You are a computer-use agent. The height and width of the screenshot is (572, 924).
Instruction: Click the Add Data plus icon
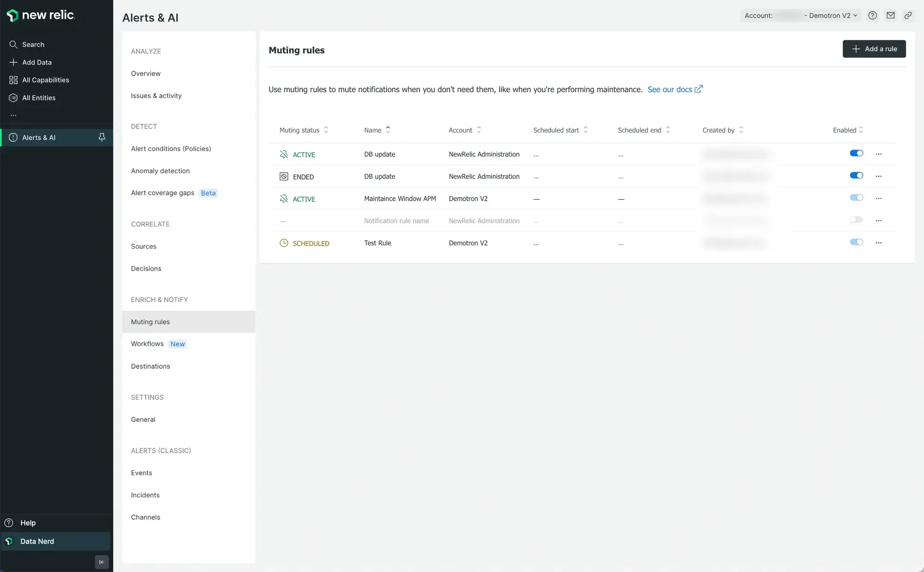pyautogui.click(x=13, y=62)
